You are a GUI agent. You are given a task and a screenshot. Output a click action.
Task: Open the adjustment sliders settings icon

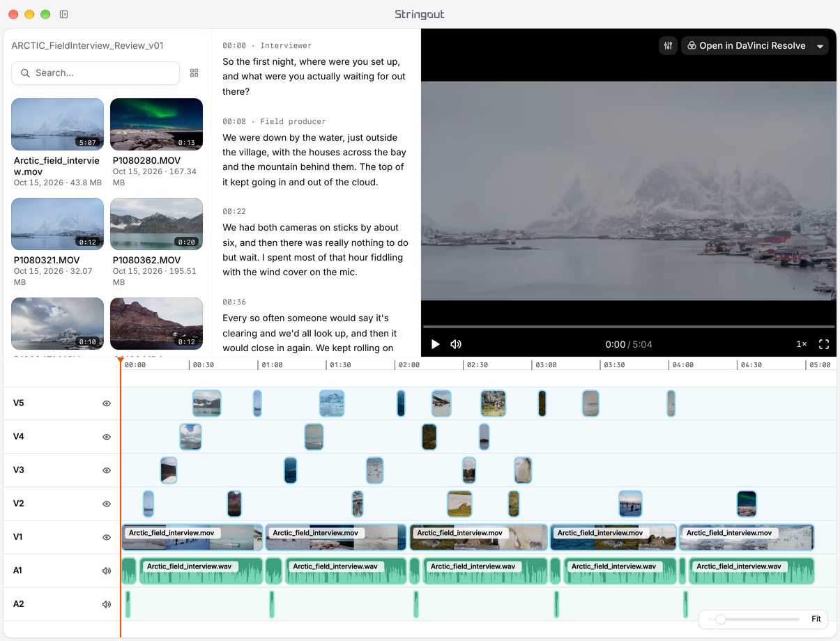click(x=668, y=46)
